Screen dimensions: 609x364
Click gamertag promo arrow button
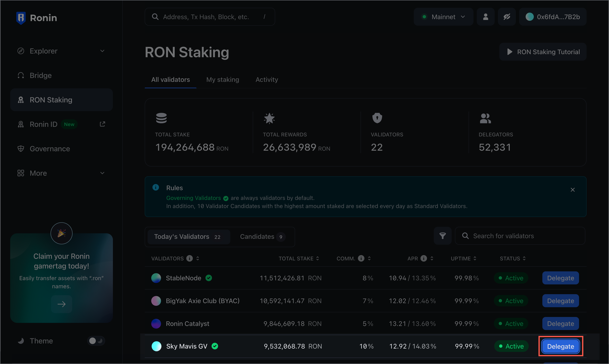[x=61, y=304]
